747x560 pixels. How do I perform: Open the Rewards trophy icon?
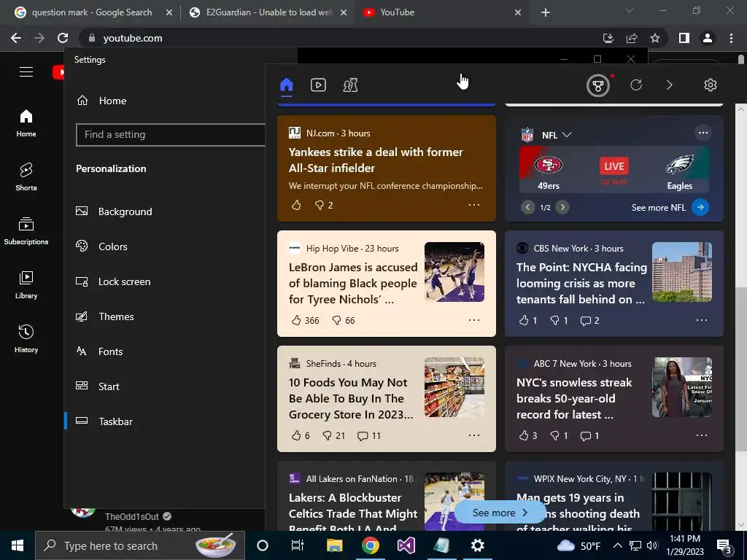pos(598,86)
